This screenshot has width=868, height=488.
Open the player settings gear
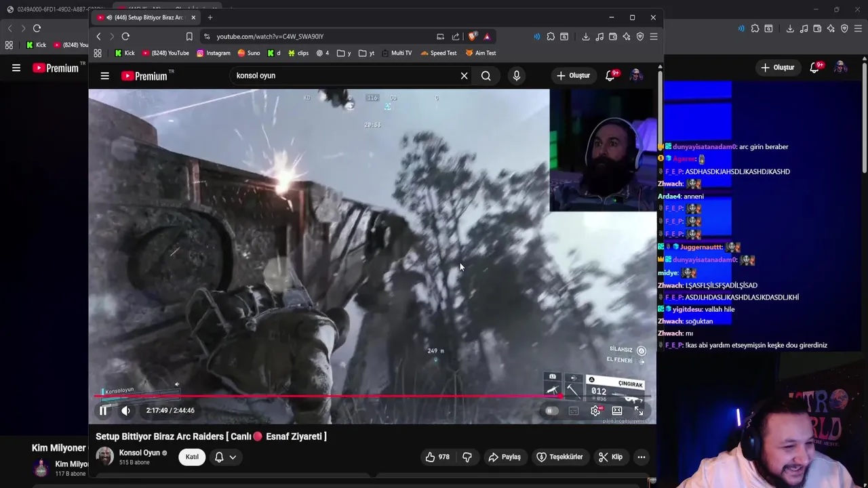point(595,410)
